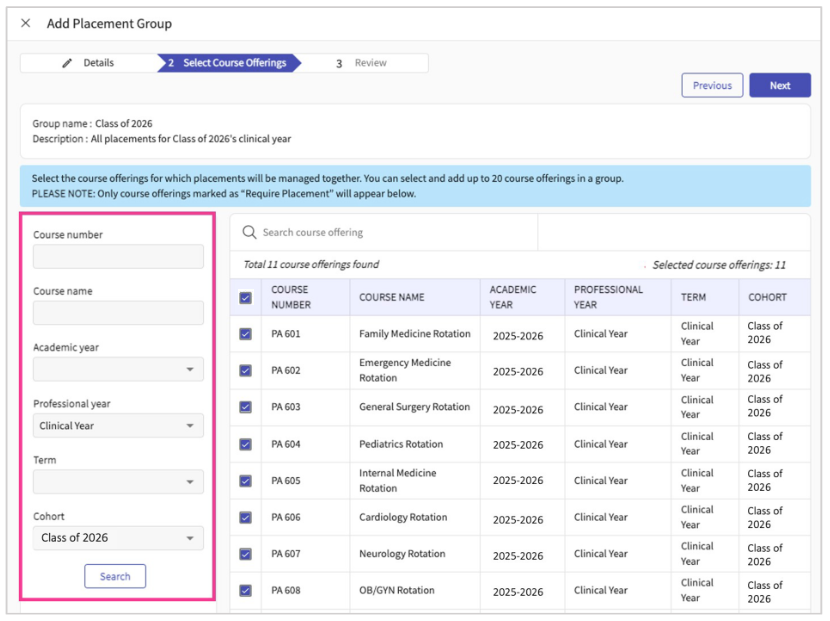Open the Academic year dropdown
The width and height of the screenshot is (830, 621).
tap(118, 369)
